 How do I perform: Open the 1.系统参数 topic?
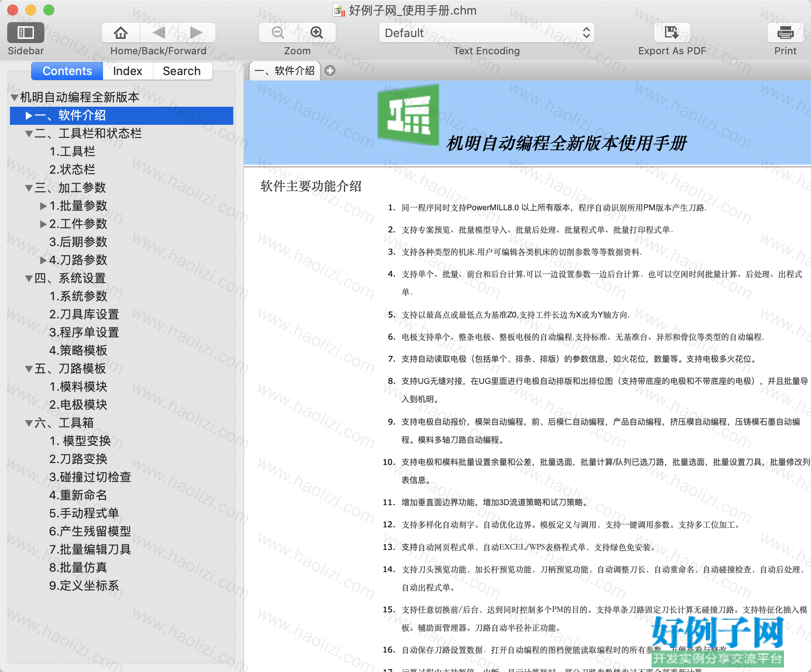click(x=78, y=296)
